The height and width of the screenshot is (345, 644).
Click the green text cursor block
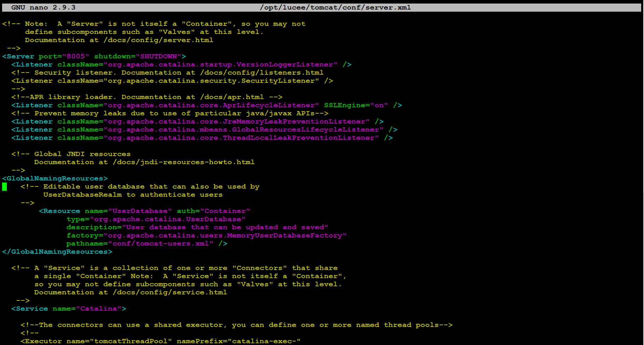(5, 186)
